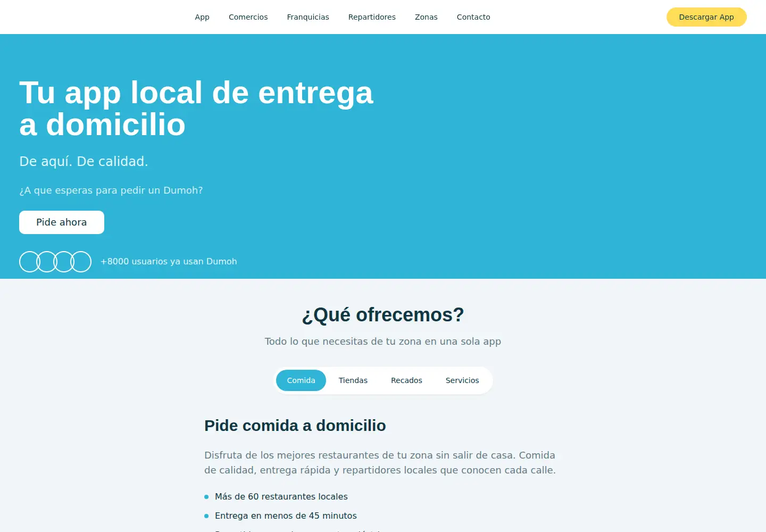This screenshot has height=532, width=766.
Task: Select Repartidores in the navigation bar
Action: tap(372, 17)
